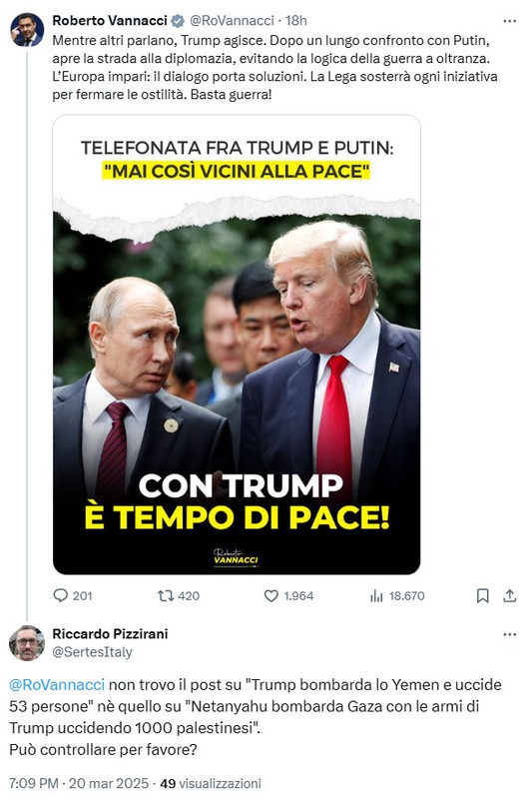Viewport: 532px width, 799px height.
Task: Click the 18h timestamp of the post
Action: tap(295, 20)
